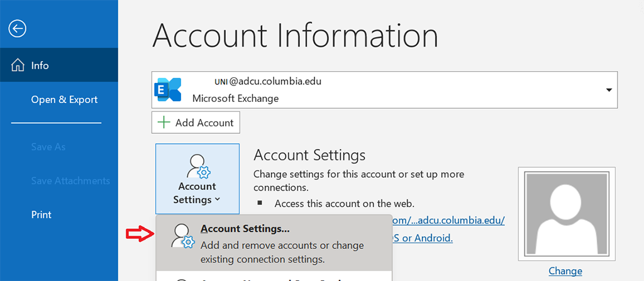Click the Add Account button

pyautogui.click(x=196, y=123)
